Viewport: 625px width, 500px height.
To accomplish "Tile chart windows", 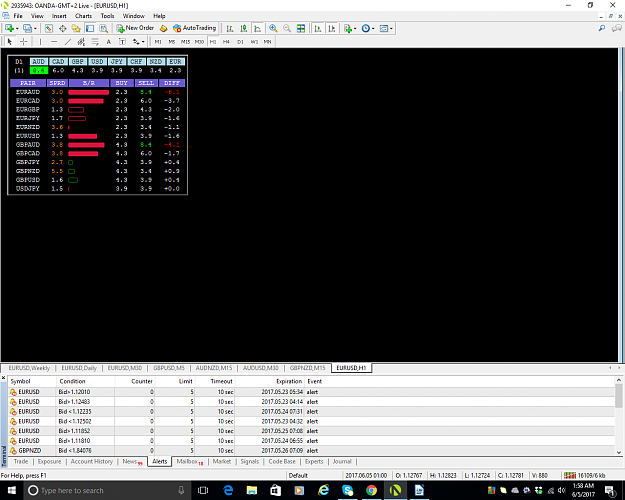I will pos(301,28).
